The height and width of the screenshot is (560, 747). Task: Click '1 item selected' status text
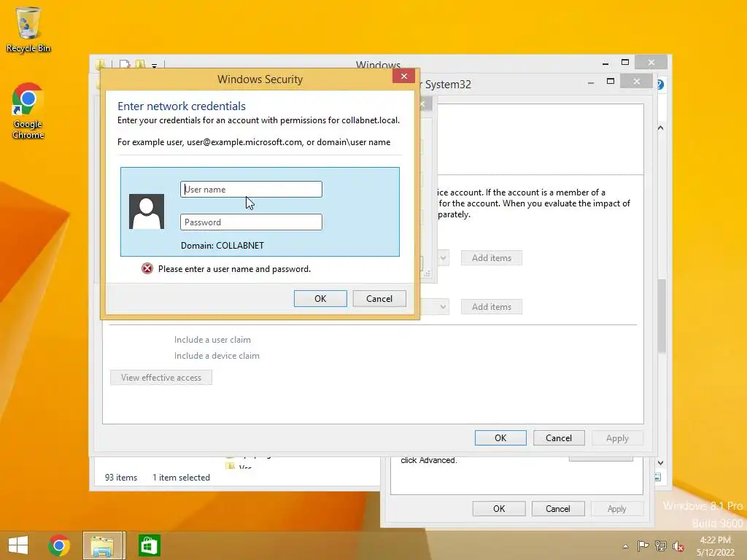(x=181, y=477)
